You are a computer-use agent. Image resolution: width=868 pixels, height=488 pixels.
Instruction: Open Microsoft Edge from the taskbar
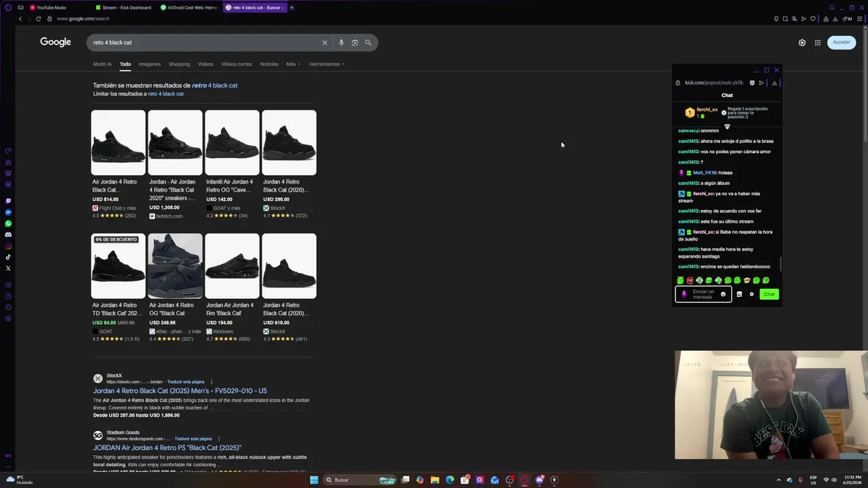pos(450,480)
